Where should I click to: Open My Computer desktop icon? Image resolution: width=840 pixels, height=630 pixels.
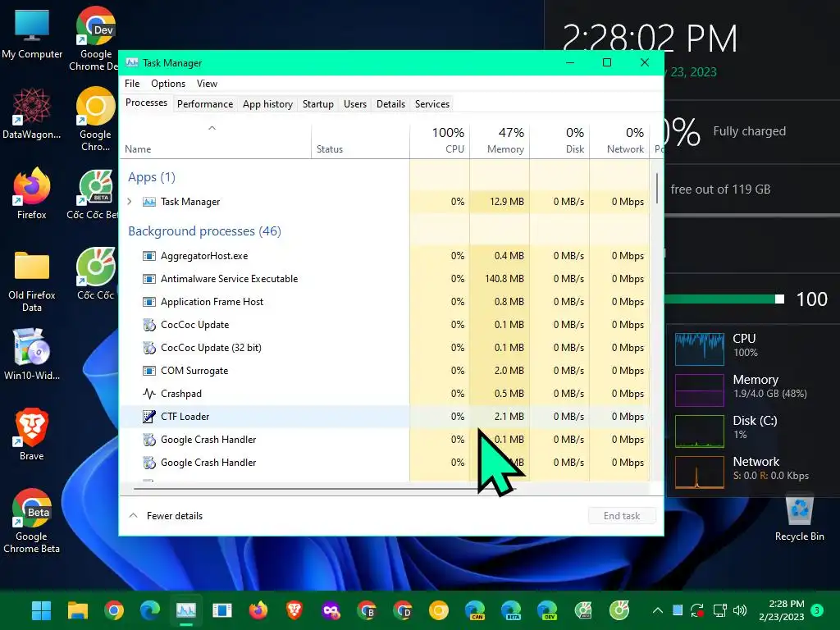32,33
